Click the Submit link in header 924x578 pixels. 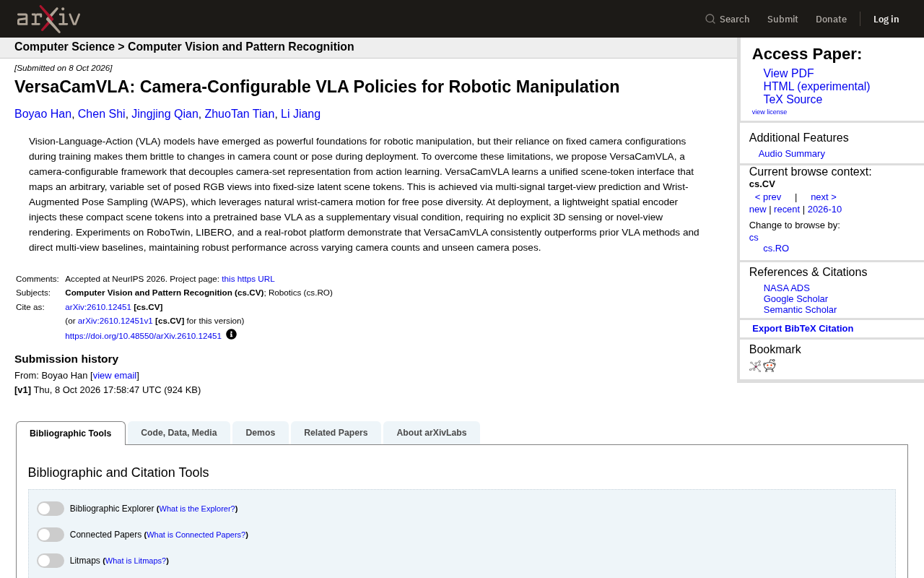[783, 19]
